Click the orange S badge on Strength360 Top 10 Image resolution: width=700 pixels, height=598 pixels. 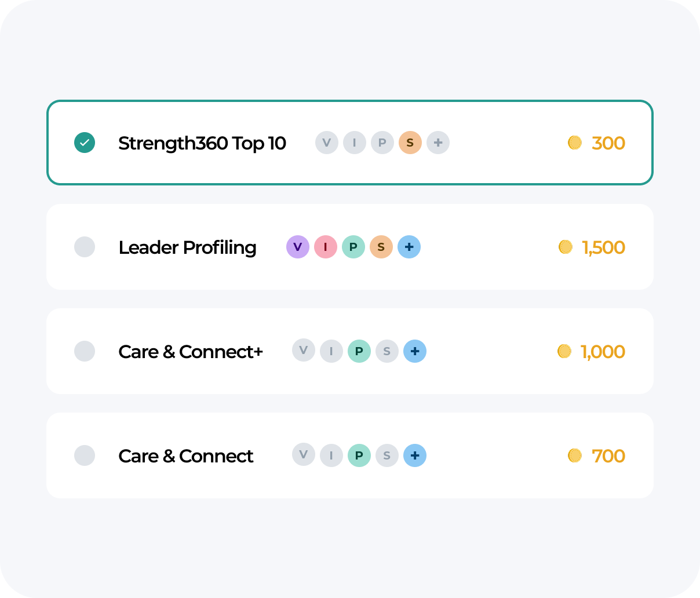tap(410, 143)
